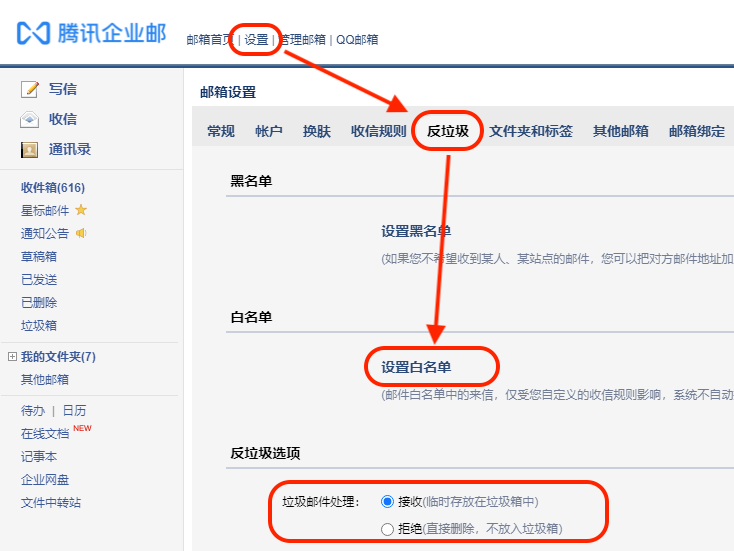Click the 收信 envelope icon
734x551 pixels.
coord(29,119)
